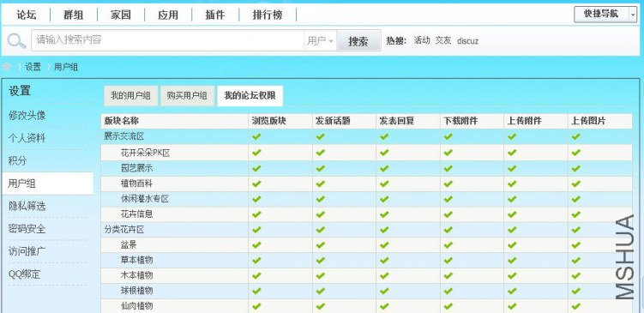The width and height of the screenshot is (644, 313).
Task: Click 上传图片 checkmark for 花卉信息
Action: click(x=575, y=214)
